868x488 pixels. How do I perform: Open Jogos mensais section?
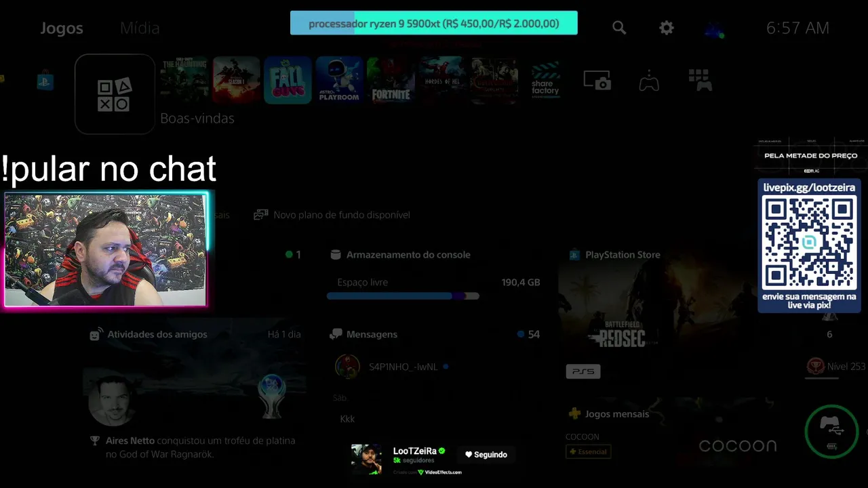pos(608,413)
